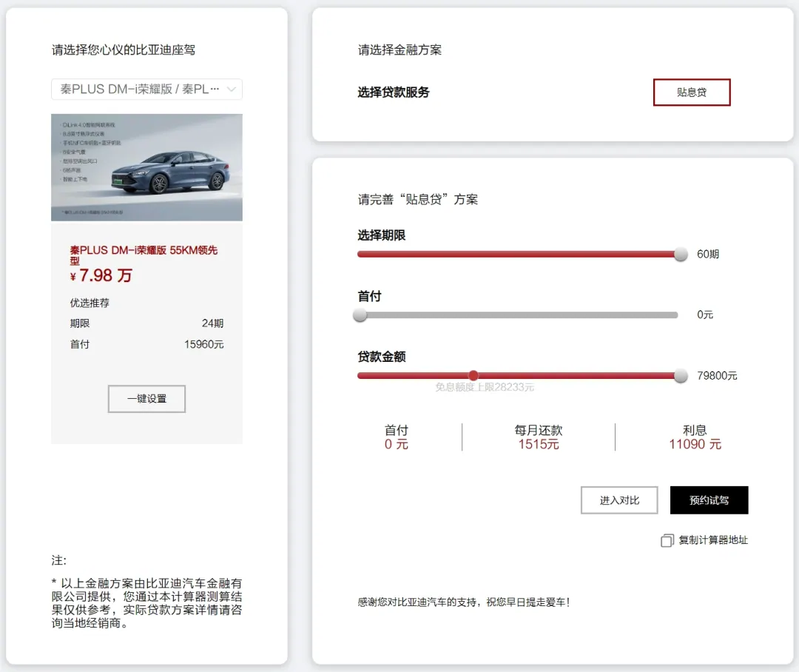This screenshot has height=672, width=799.
Task: Click the 请选择金融方案 heading
Action: point(399,50)
